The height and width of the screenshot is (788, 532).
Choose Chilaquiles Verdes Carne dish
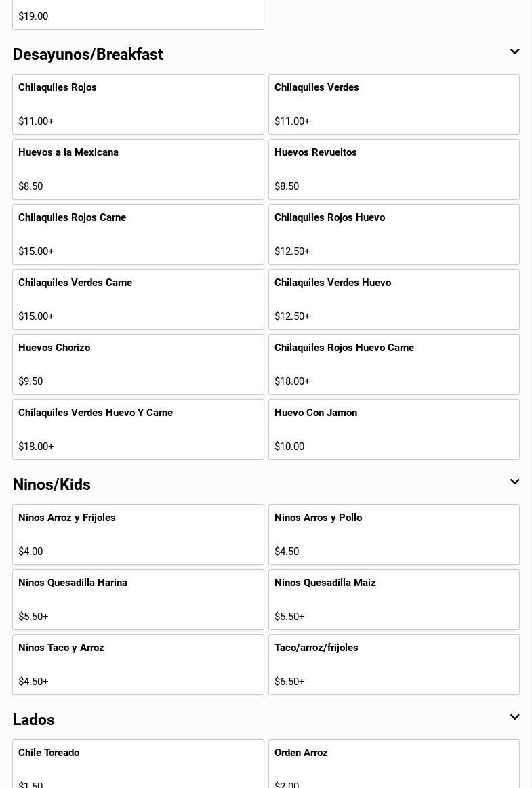[138, 299]
